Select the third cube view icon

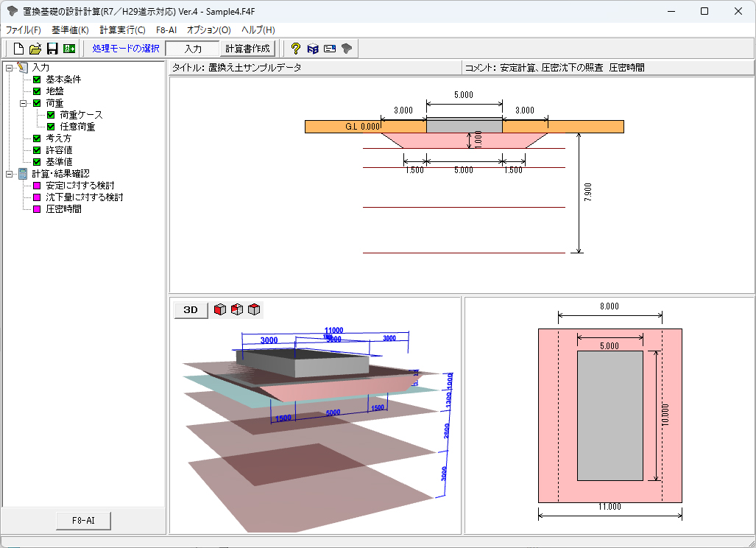254,309
